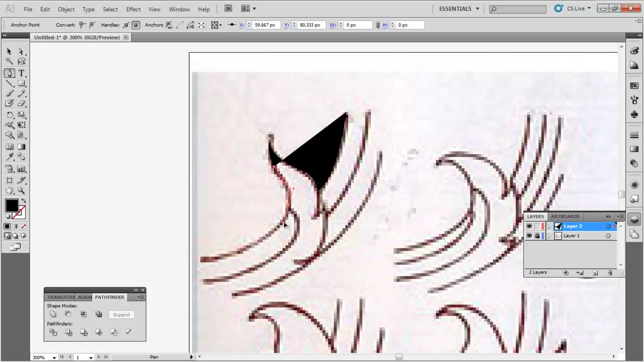Open Layers panel options menu
Image resolution: width=644 pixels, height=362 pixels.
coord(620,217)
